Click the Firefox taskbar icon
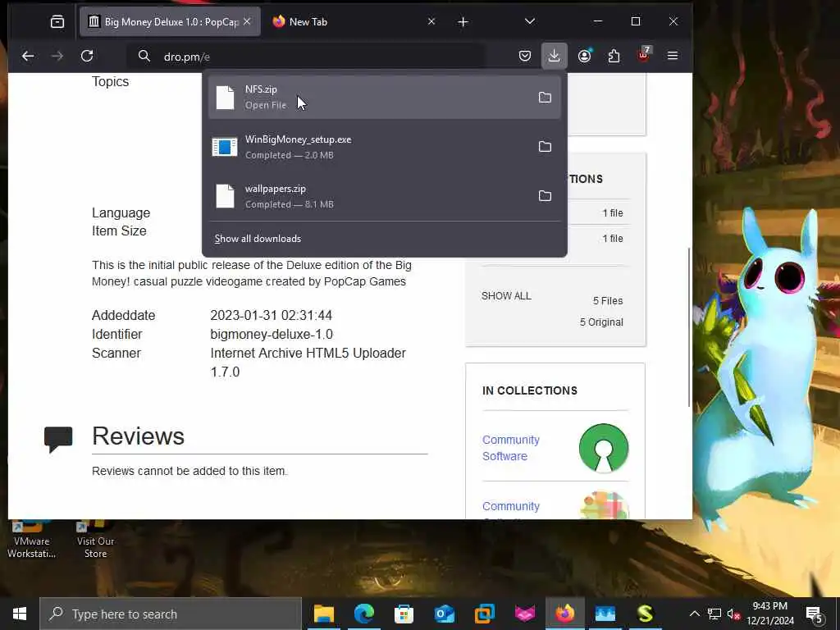 click(x=564, y=614)
